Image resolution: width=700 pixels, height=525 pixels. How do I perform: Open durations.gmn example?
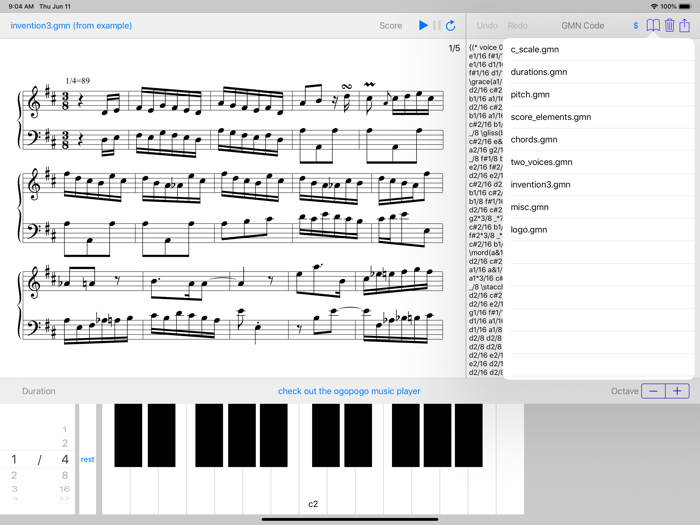(x=598, y=72)
